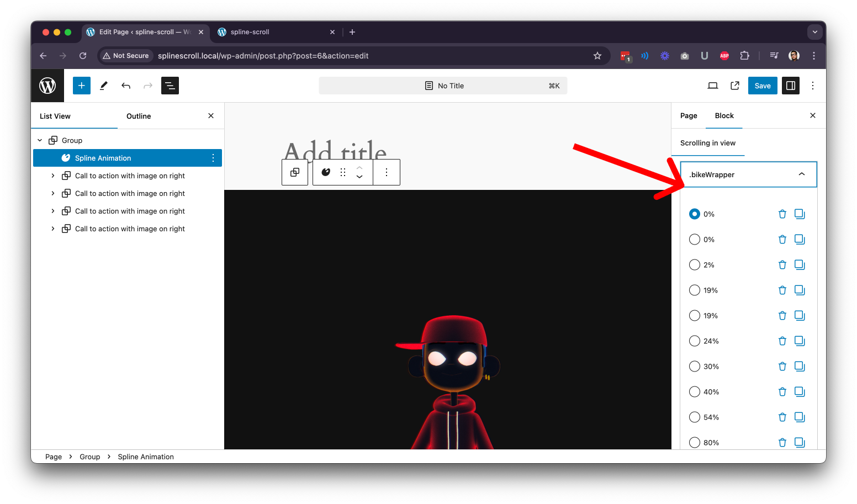Click the Save button
This screenshot has height=504, width=857.
pyautogui.click(x=763, y=86)
